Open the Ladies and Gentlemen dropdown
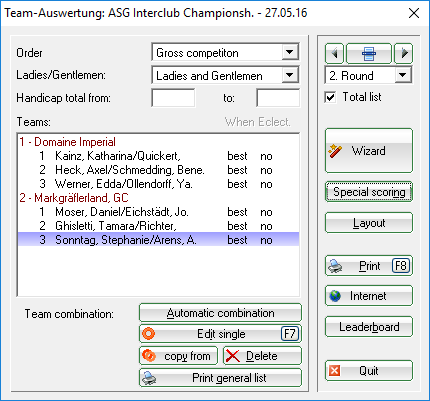 289,75
